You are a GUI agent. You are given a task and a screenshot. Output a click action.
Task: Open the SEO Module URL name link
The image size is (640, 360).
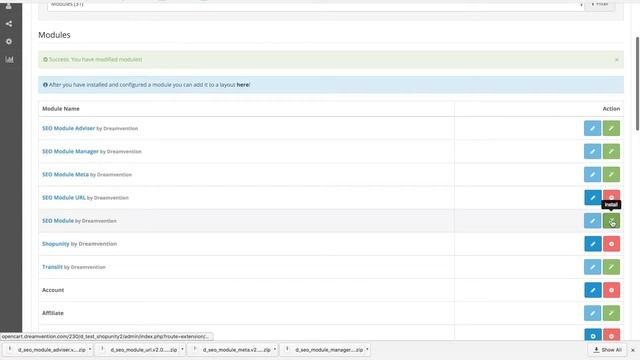[64, 198]
